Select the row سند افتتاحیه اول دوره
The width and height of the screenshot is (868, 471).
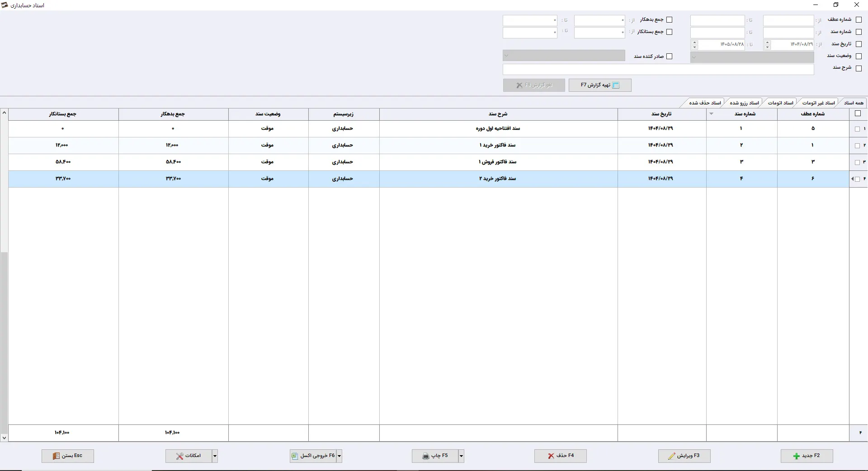429,129
